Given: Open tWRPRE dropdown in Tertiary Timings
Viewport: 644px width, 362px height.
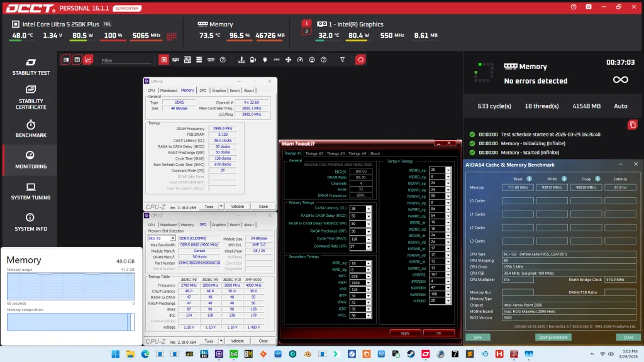Looking at the screenshot, I should [x=448, y=275].
